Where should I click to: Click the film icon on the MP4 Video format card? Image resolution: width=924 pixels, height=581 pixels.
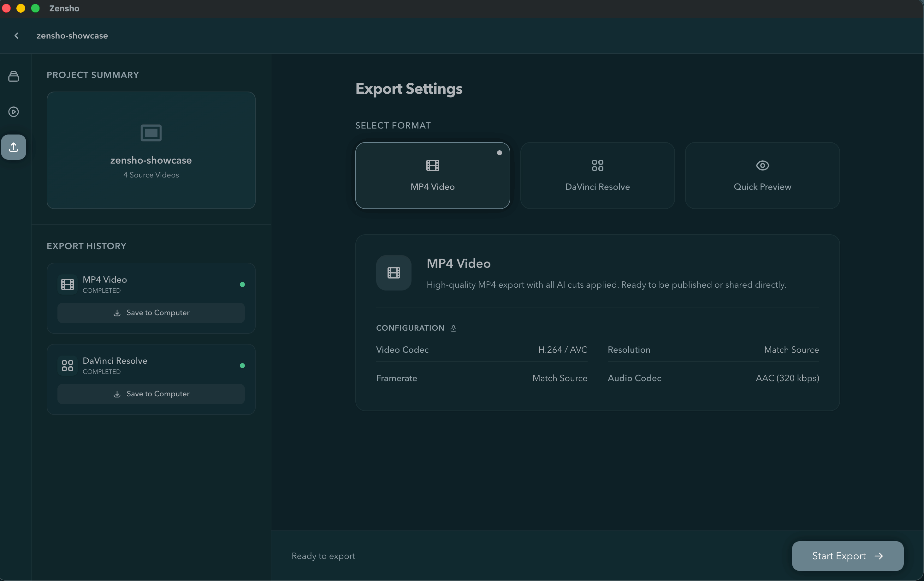(x=432, y=165)
